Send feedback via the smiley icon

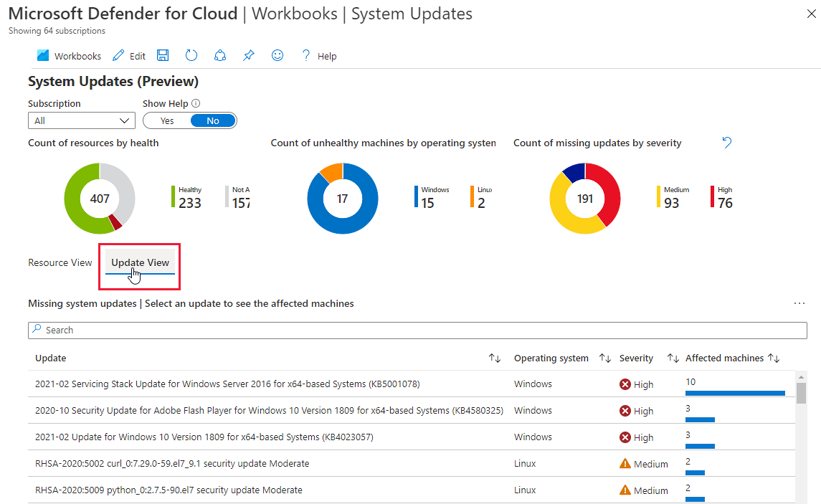pyautogui.click(x=277, y=55)
